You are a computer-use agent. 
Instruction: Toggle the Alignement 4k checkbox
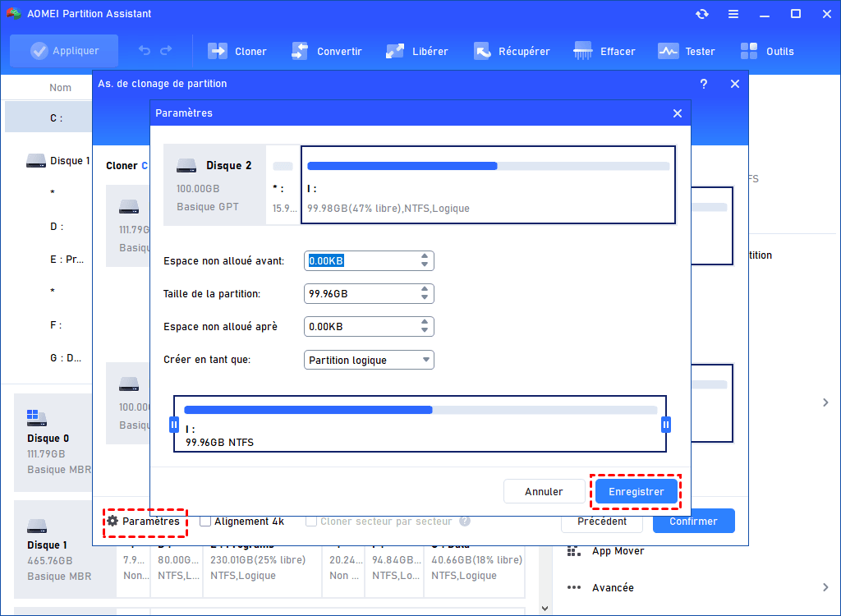pyautogui.click(x=205, y=521)
